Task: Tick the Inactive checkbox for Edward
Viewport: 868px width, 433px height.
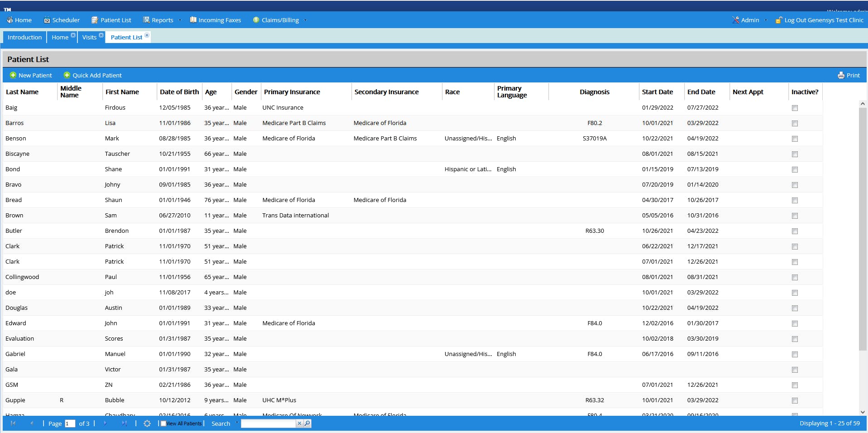Action: coord(795,323)
